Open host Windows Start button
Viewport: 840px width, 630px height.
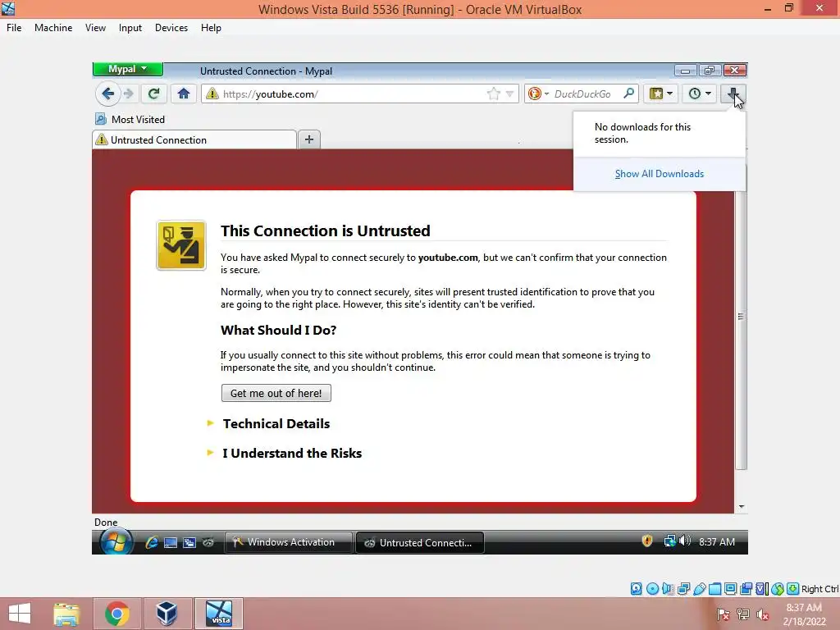(x=20, y=614)
